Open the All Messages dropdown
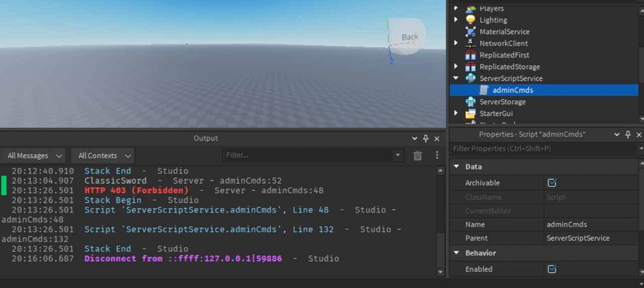This screenshot has height=288, width=644. (33, 156)
